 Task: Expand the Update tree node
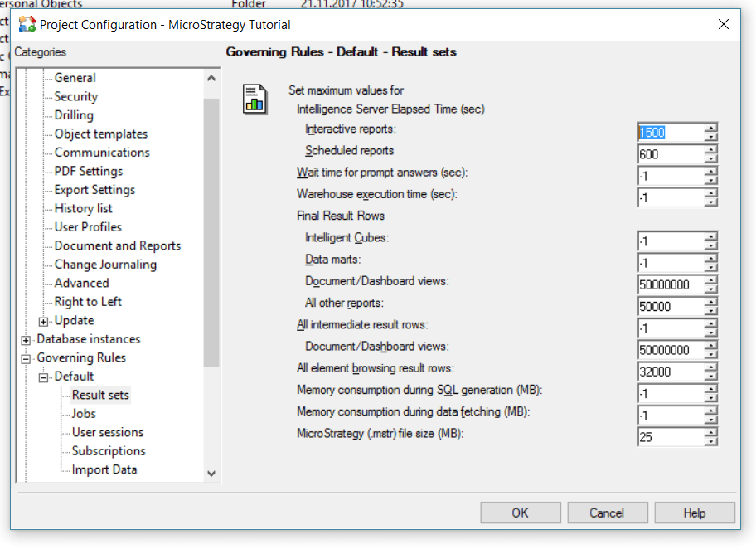click(x=44, y=321)
